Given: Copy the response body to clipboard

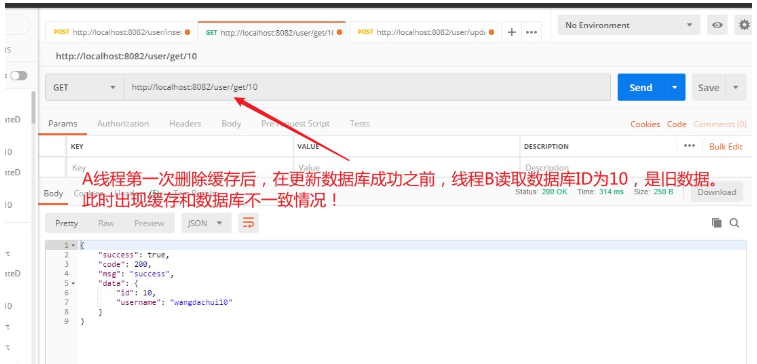Looking at the screenshot, I should coord(717,223).
